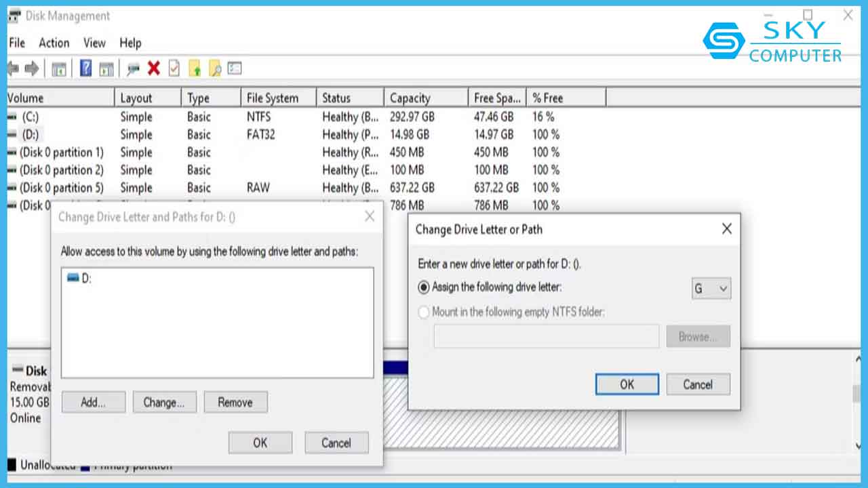Click the RAW file system cell

pos(258,188)
